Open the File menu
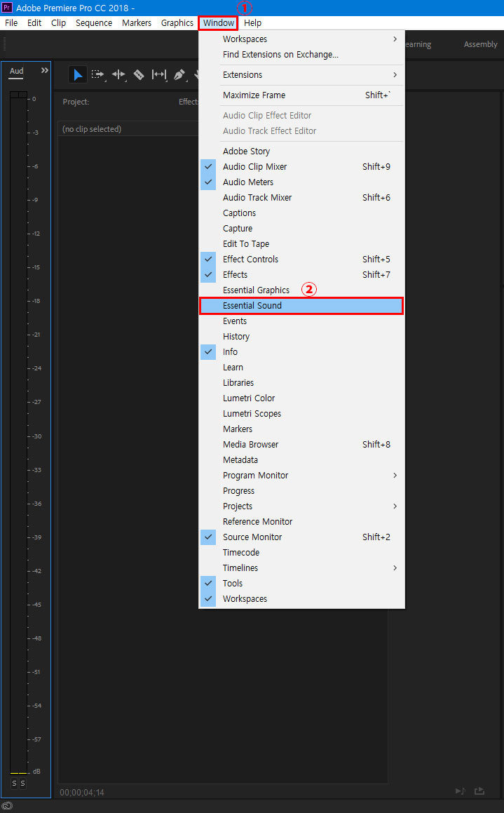The width and height of the screenshot is (504, 813). pos(11,23)
